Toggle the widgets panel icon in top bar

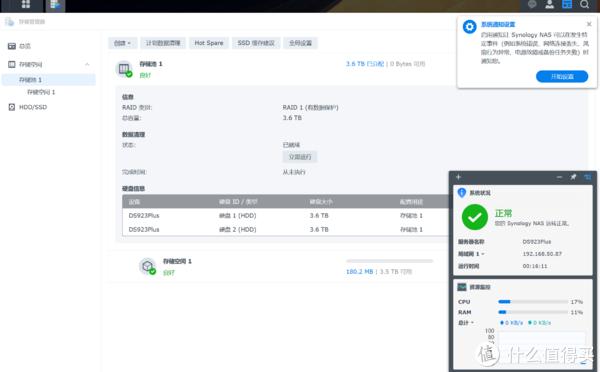click(x=567, y=4)
